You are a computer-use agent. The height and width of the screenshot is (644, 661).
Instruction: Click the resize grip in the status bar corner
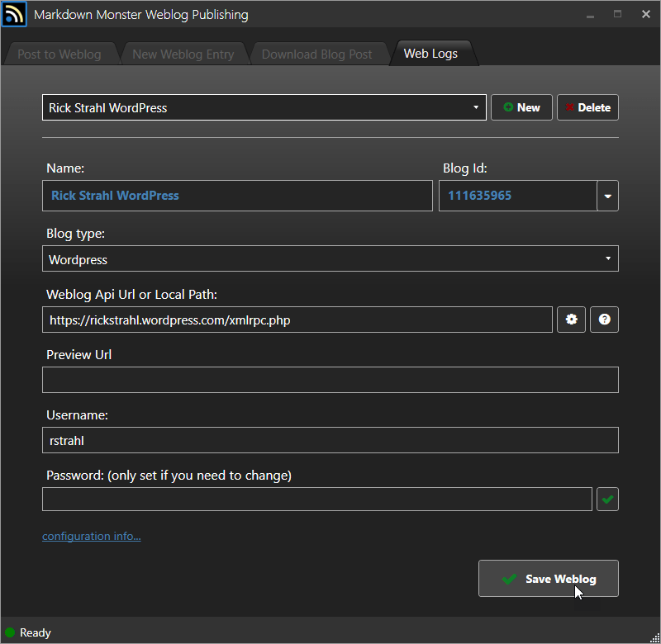click(x=654, y=637)
